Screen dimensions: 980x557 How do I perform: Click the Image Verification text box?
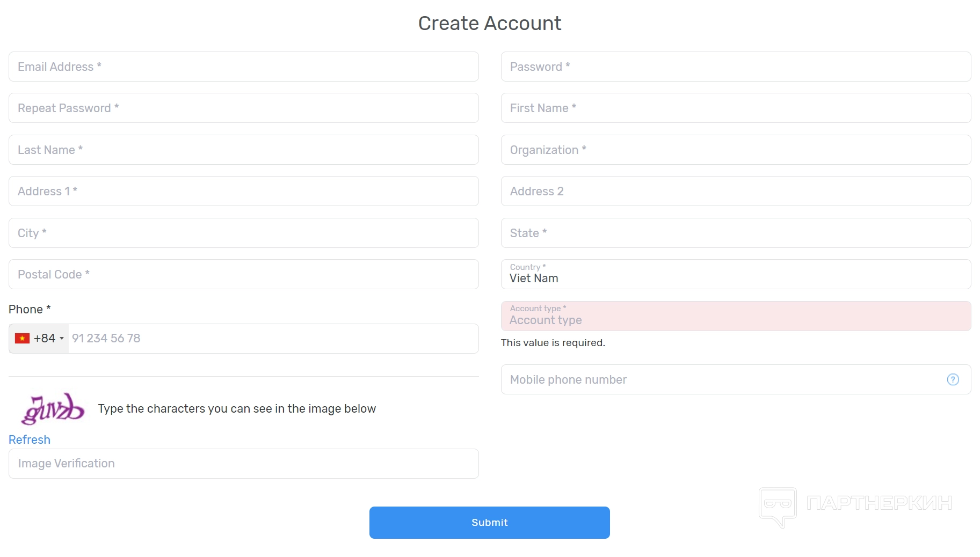pos(243,464)
